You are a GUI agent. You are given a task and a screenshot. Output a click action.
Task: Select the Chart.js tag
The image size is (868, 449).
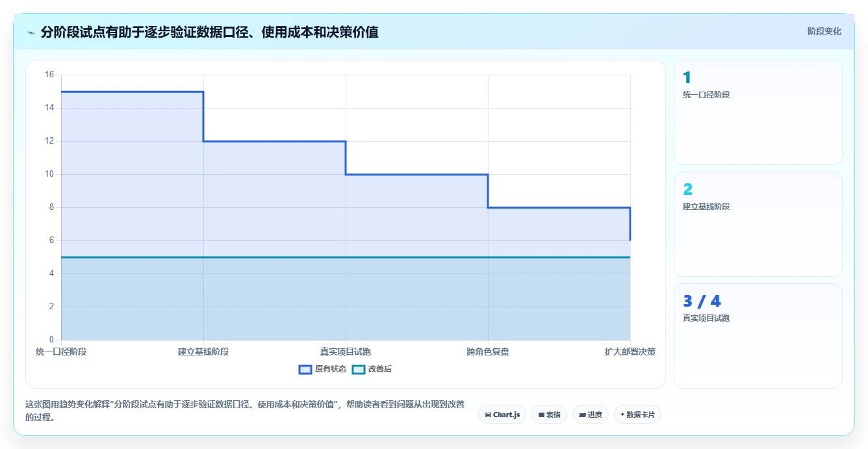click(502, 415)
